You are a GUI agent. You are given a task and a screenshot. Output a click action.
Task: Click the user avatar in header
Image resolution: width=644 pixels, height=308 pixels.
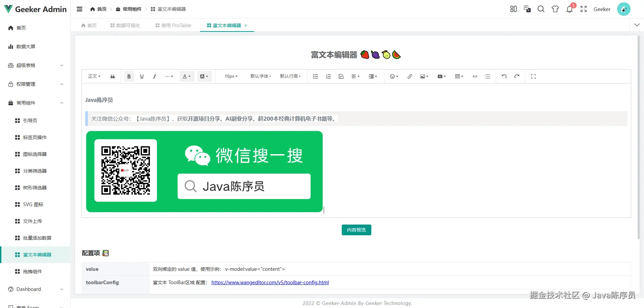point(624,9)
